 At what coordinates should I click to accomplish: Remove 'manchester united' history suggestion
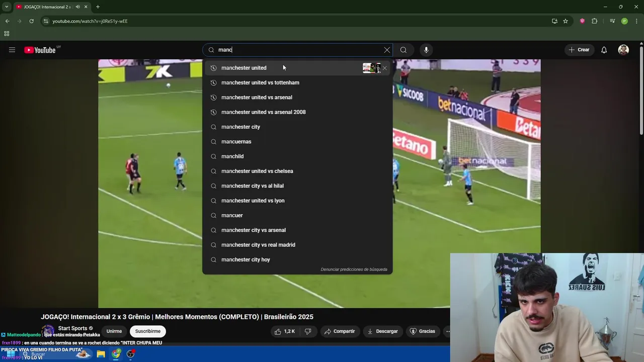click(385, 68)
